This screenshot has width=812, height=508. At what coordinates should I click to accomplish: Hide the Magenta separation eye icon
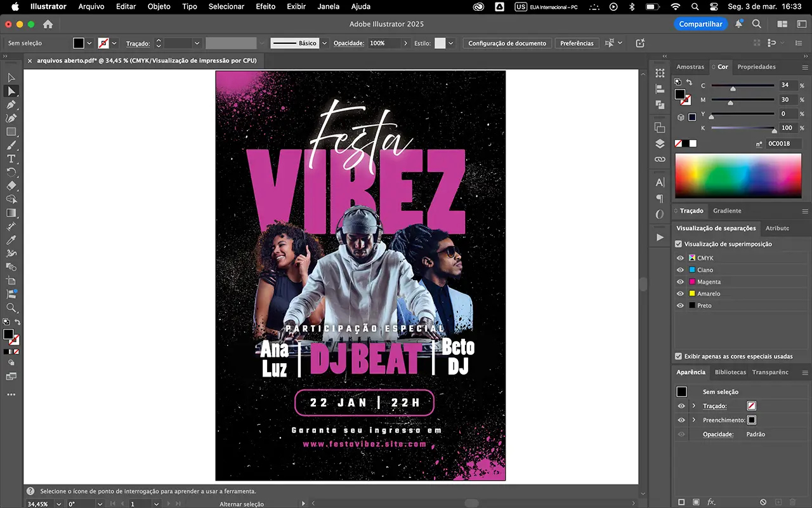pyautogui.click(x=680, y=282)
